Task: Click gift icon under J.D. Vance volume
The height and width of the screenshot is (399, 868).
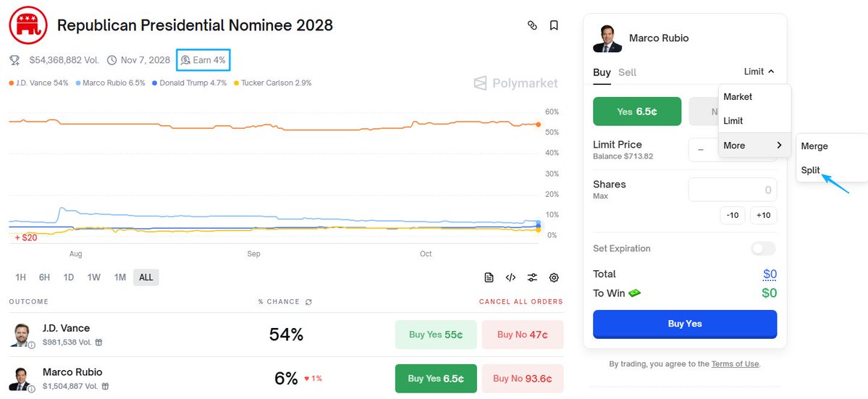Action: [98, 343]
